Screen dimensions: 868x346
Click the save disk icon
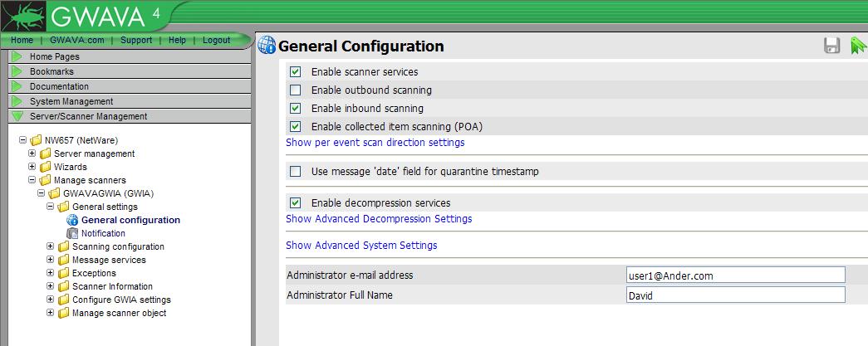[x=832, y=46]
